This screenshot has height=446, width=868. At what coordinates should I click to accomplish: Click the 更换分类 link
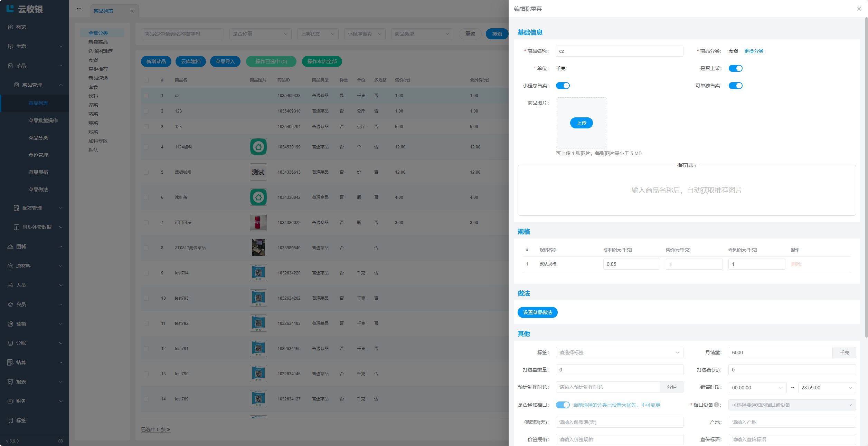[754, 51]
